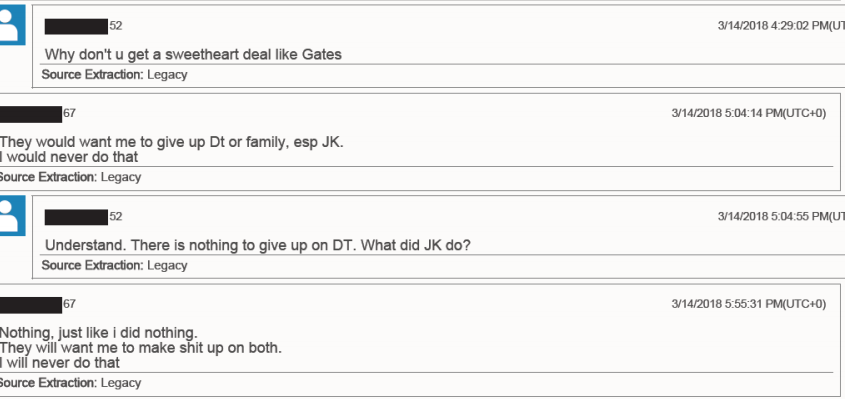845x399 pixels.
Task: Select the 'Understand. There is nothing to give up on DT' message
Action: click(258, 245)
